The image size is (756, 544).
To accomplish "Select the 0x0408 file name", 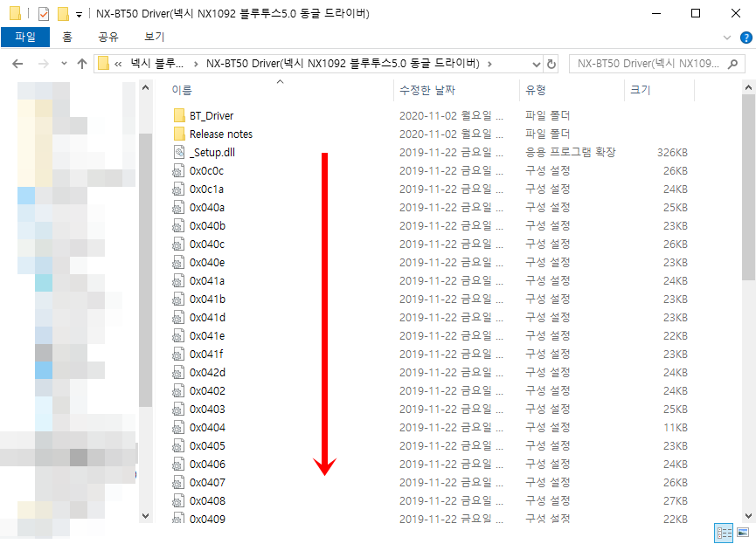I will pyautogui.click(x=207, y=500).
